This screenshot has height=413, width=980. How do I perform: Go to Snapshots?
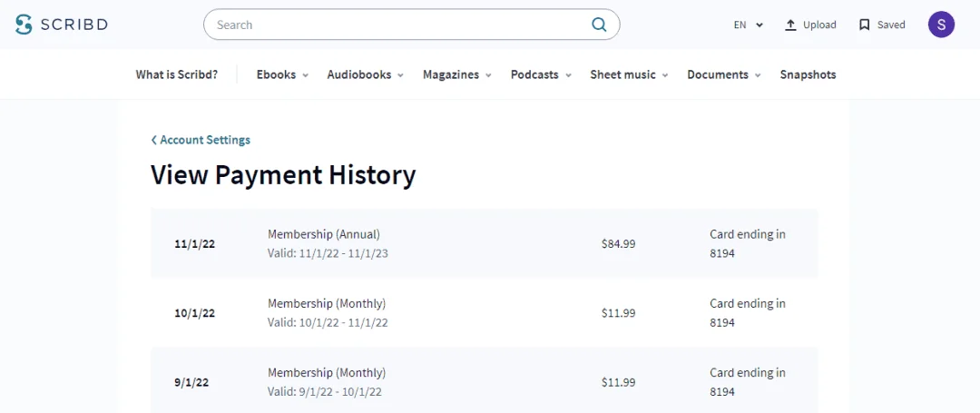808,74
